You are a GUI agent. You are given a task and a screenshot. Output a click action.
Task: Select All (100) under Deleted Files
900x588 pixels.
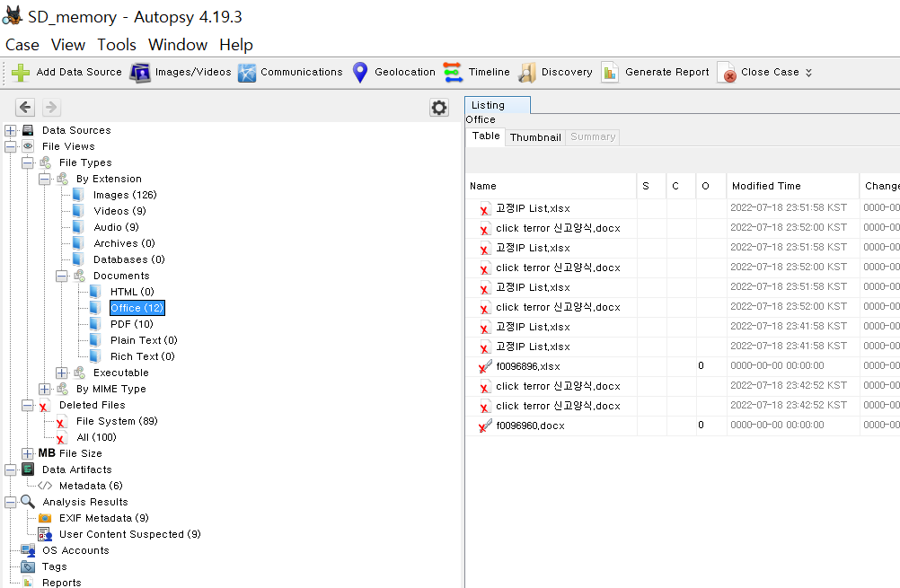pyautogui.click(x=96, y=437)
